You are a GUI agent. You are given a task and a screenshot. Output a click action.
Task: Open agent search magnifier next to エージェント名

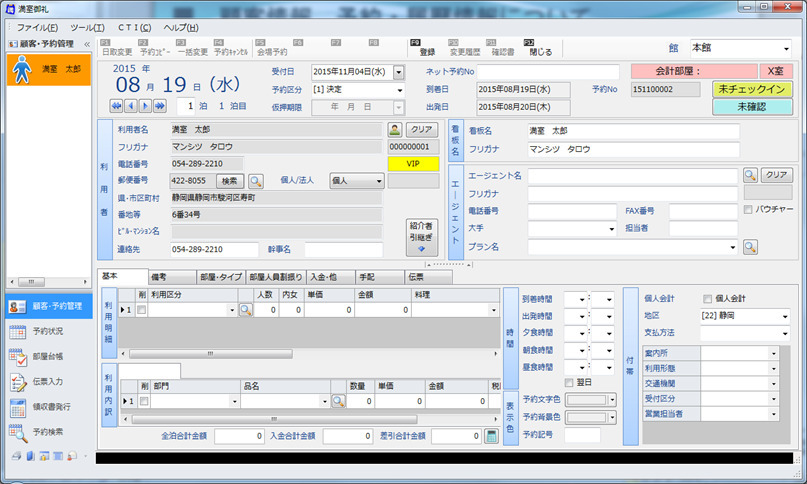click(750, 175)
